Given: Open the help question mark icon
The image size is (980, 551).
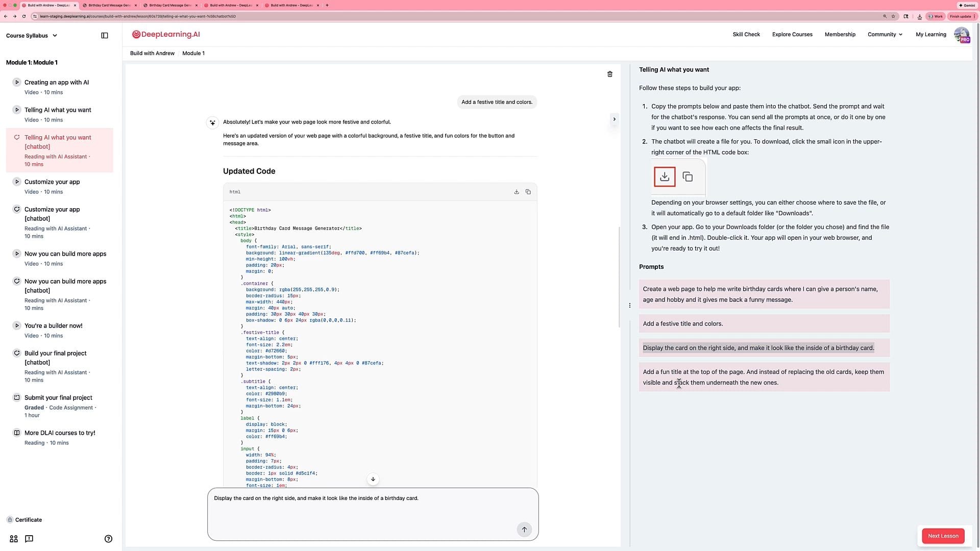Looking at the screenshot, I should (x=108, y=539).
